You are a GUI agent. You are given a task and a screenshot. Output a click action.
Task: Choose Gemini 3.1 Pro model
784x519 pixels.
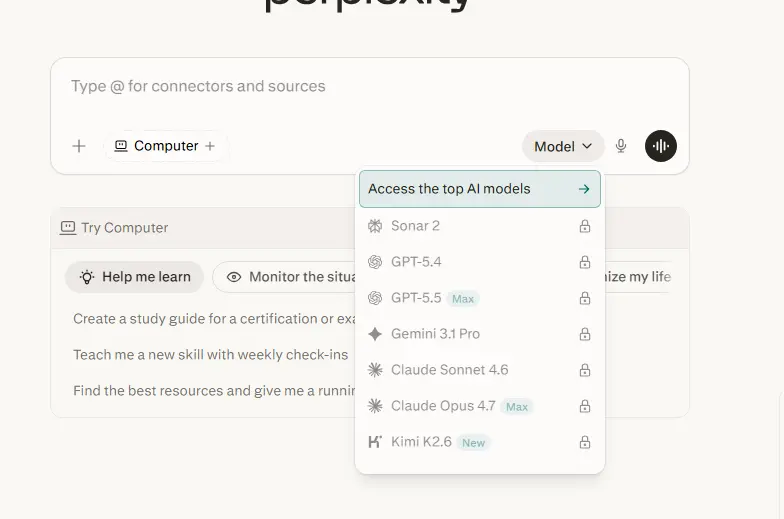(480, 334)
